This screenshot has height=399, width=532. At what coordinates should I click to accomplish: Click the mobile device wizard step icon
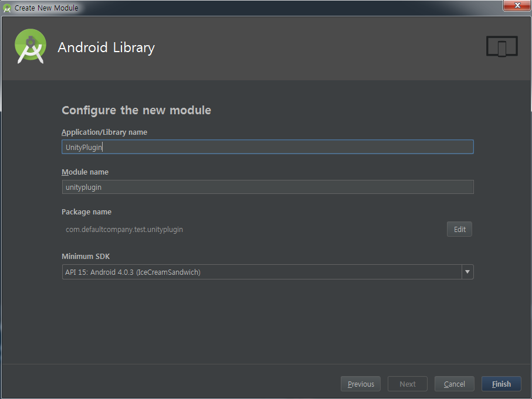(x=501, y=46)
